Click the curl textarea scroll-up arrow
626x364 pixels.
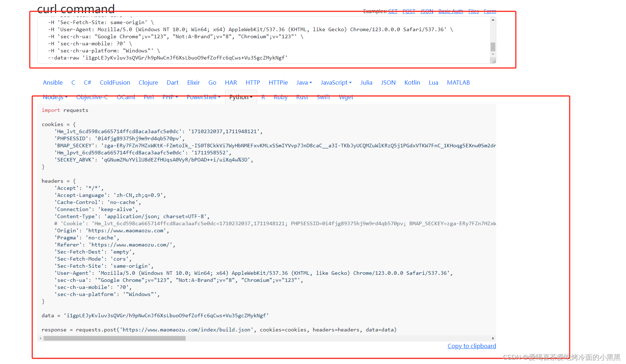[493, 20]
